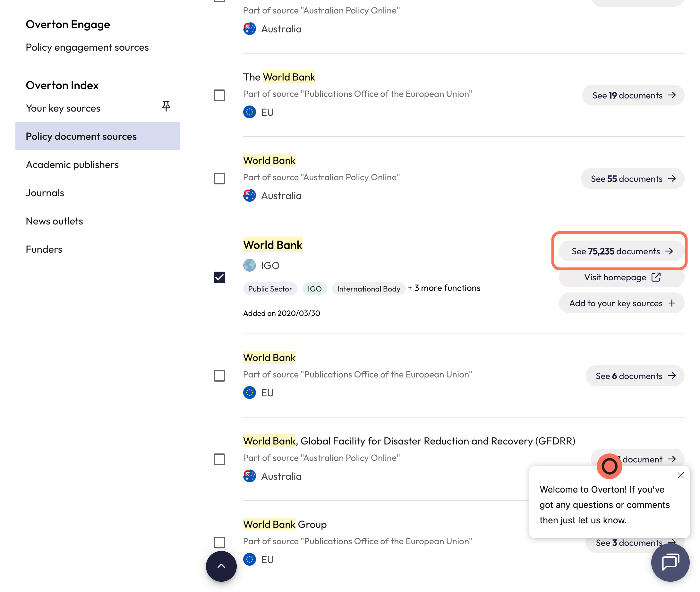Open Policy engagement sources
Screen dimensions: 700x592
coord(87,47)
